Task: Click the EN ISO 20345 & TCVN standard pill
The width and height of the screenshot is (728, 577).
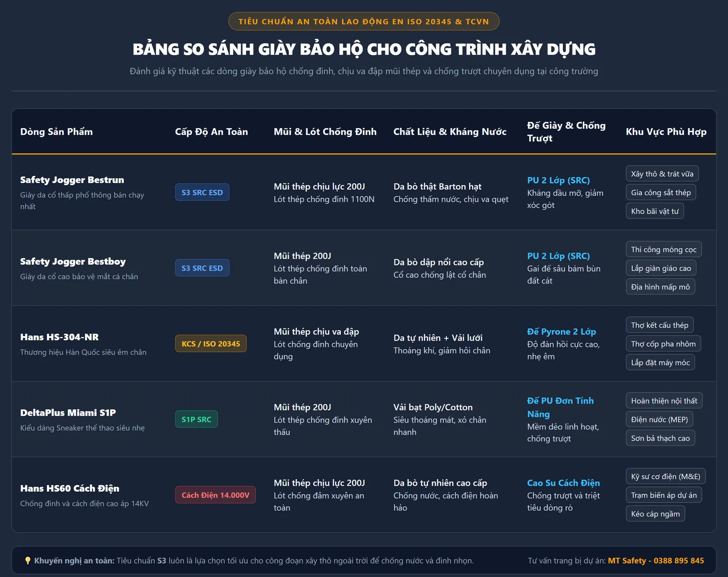Action: point(364,21)
